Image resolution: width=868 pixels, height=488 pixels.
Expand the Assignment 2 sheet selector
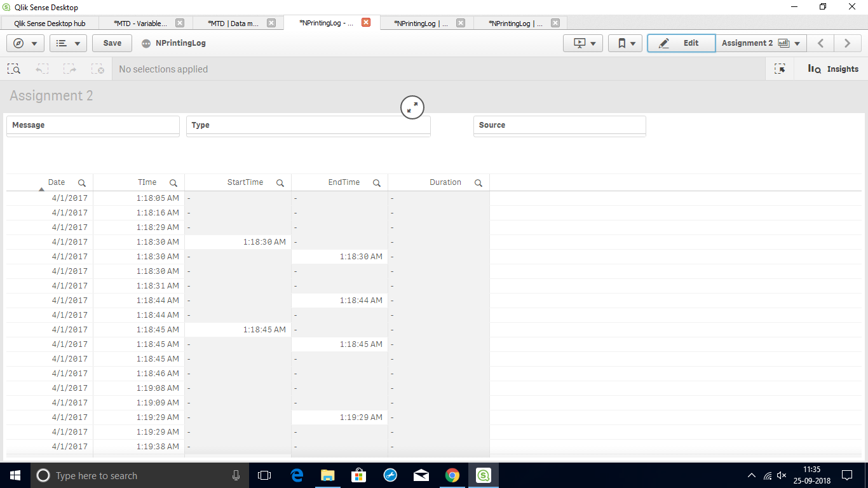point(761,43)
